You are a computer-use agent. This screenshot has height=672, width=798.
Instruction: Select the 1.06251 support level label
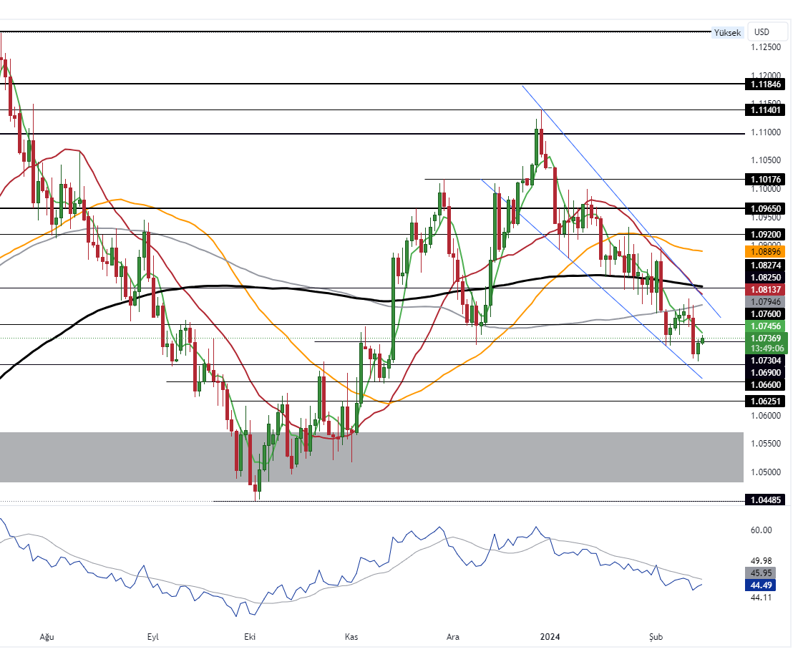(765, 401)
